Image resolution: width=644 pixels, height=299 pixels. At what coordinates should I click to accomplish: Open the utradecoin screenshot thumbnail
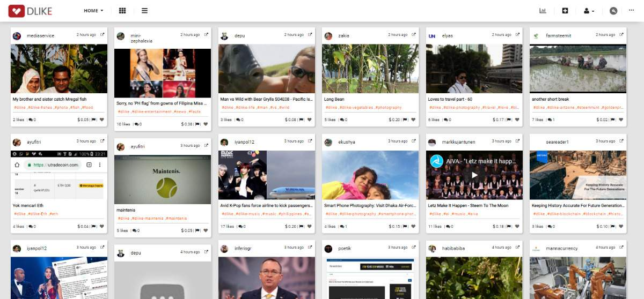pyautogui.click(x=59, y=175)
